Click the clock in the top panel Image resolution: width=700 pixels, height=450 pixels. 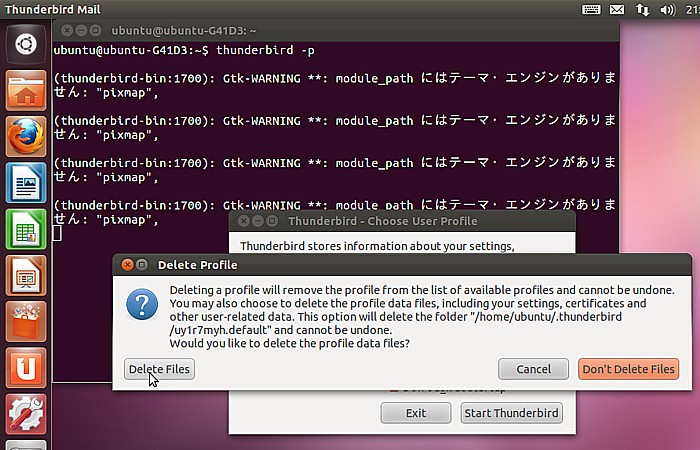pyautogui.click(x=693, y=9)
